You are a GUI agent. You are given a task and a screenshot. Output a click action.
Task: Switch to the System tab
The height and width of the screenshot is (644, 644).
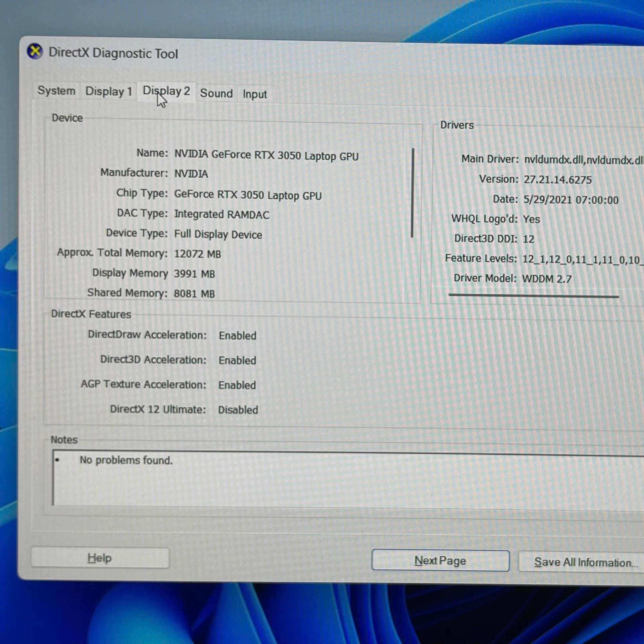click(x=56, y=91)
